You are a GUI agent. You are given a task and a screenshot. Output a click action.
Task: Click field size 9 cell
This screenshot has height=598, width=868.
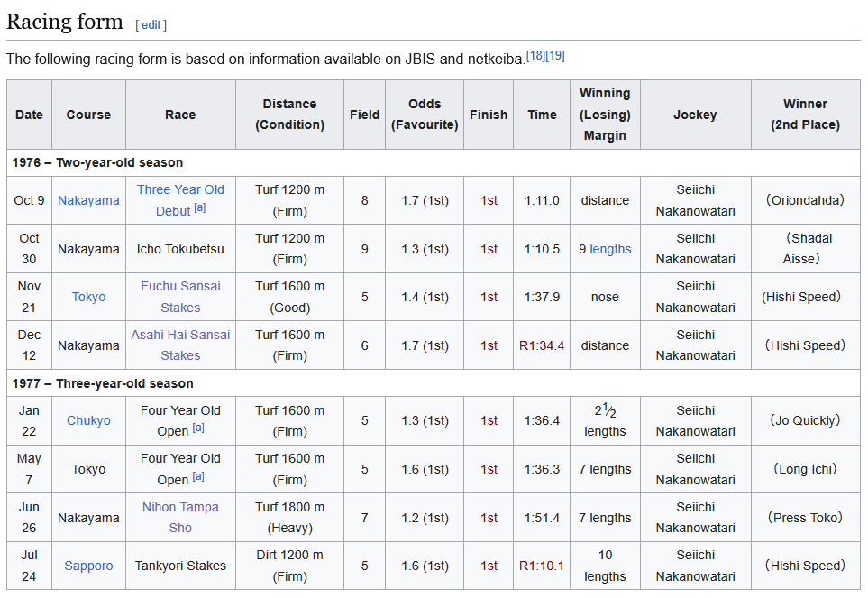(x=364, y=249)
